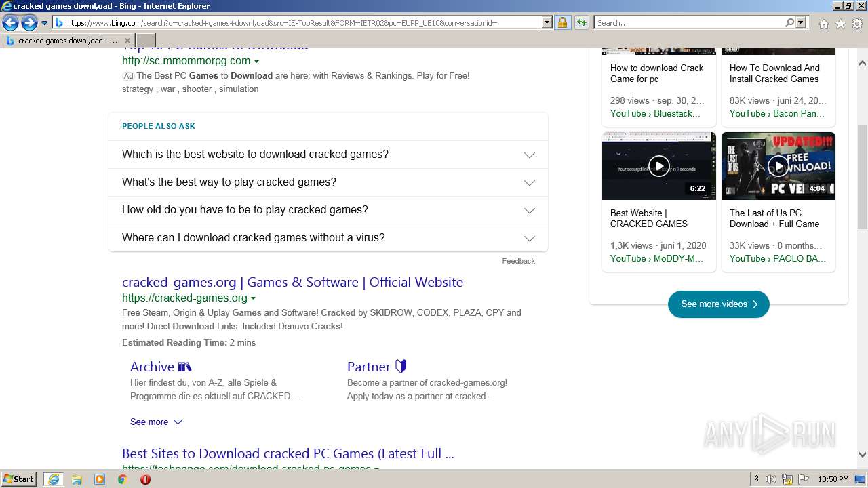The image size is (868, 488).
Task: Click the taskbar clock showing 10:58 PM
Action: [833, 479]
